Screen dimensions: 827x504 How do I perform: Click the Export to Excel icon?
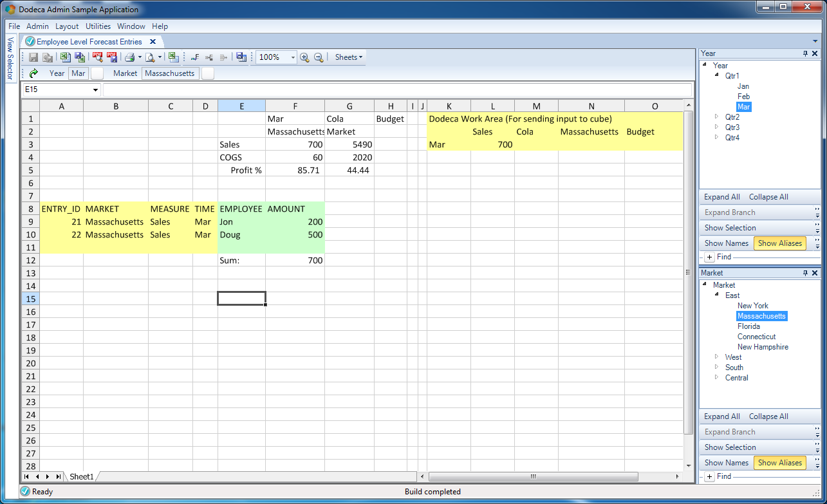coord(66,57)
